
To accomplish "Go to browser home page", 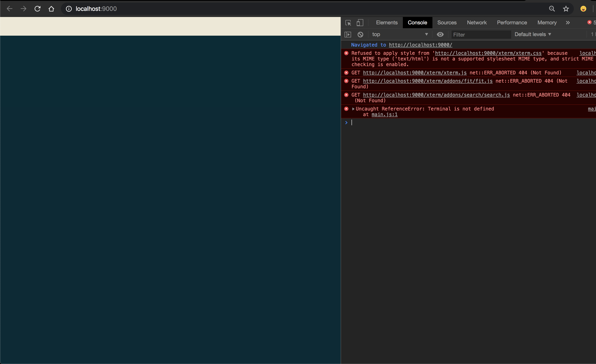I will coord(51,9).
